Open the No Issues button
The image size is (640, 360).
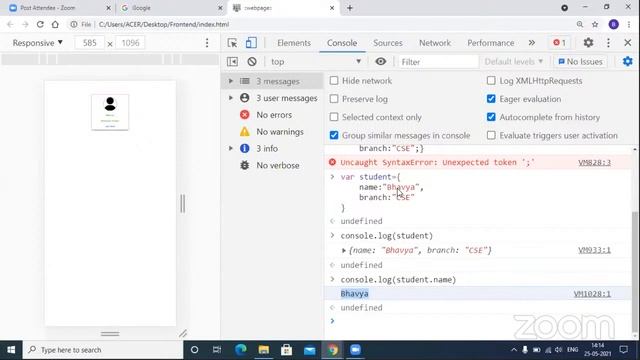pyautogui.click(x=580, y=62)
